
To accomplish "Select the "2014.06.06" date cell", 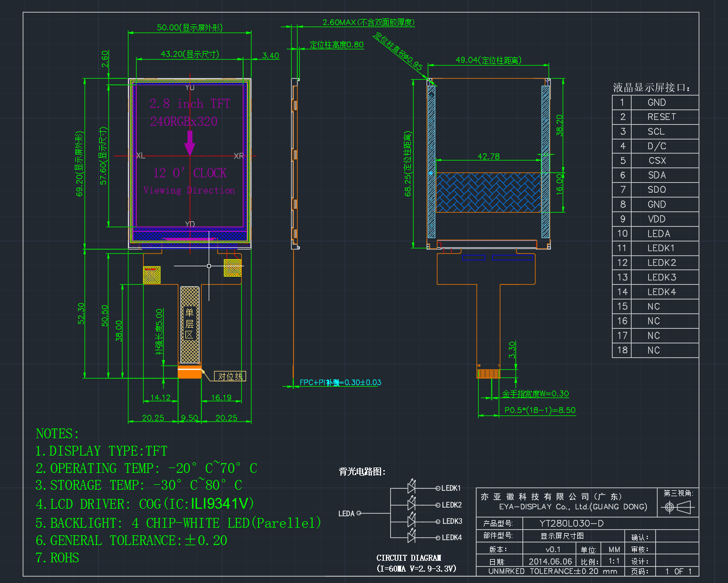I will pos(550,562).
